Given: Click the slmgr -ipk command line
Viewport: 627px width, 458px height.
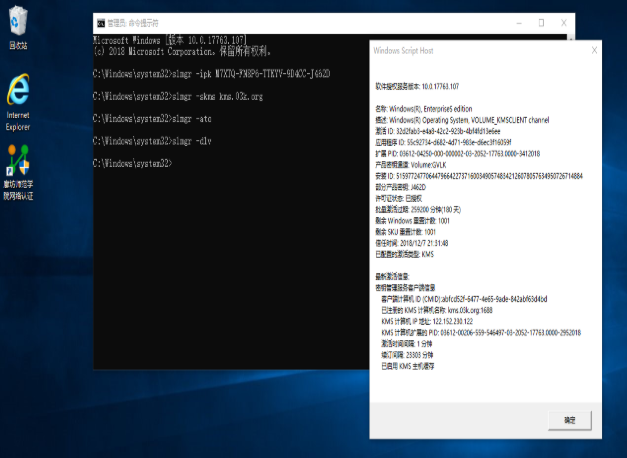Looking at the screenshot, I should click(212, 74).
